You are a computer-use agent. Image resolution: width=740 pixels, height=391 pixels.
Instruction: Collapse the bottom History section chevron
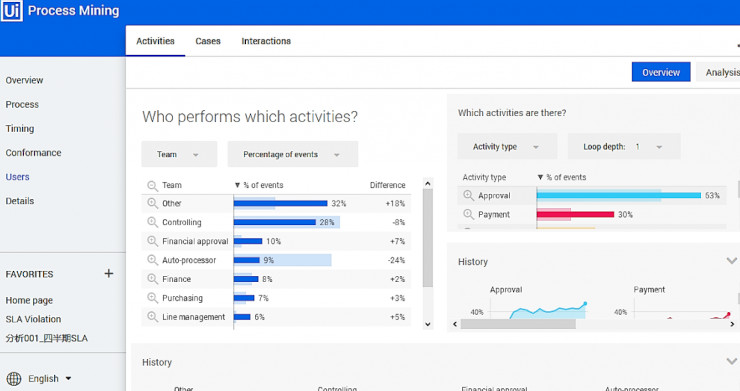731,362
